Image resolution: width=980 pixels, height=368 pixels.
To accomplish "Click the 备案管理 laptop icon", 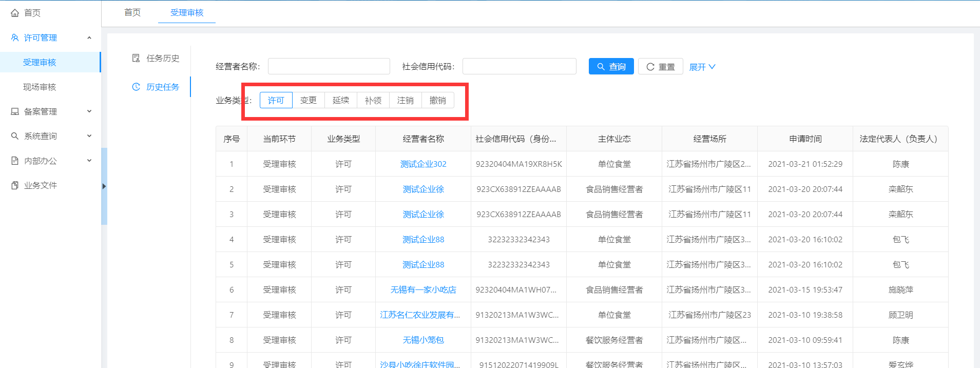I will click(15, 111).
